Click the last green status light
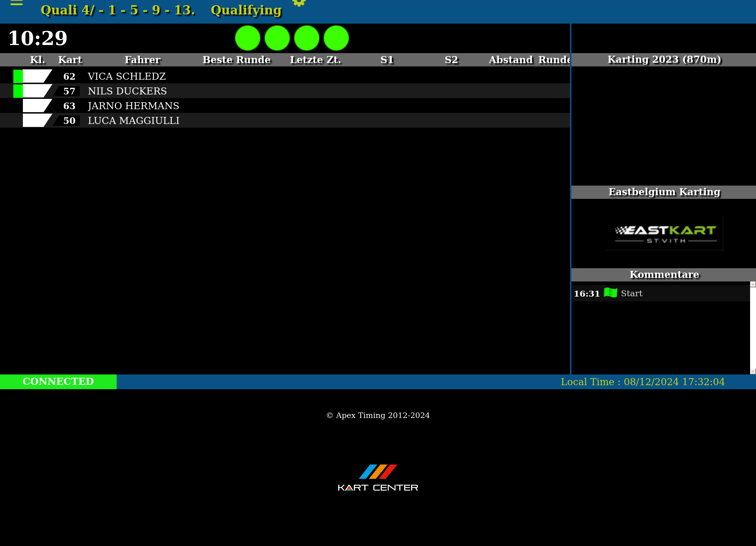756x546 pixels. (336, 38)
